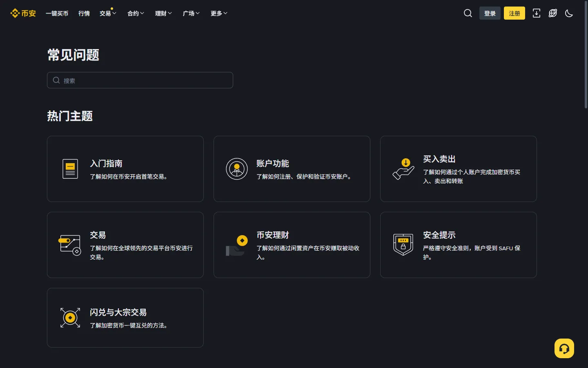Click the 账户功能 user circle icon
This screenshot has width=588, height=368.
(x=237, y=169)
